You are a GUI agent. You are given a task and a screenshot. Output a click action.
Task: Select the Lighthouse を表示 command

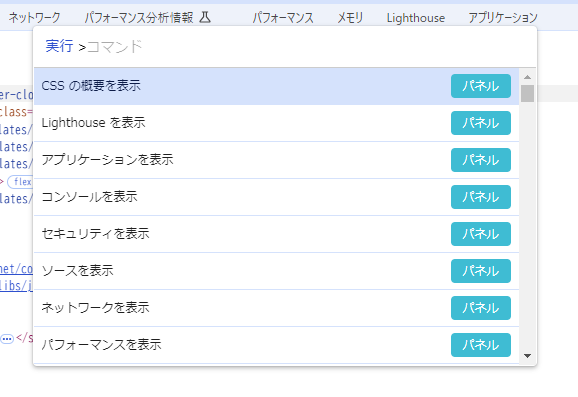click(x=276, y=123)
